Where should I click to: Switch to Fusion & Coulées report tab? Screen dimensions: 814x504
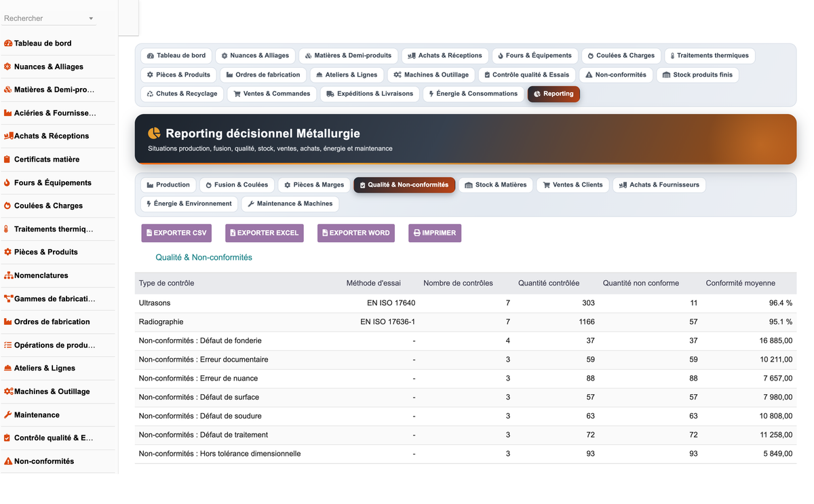pos(237,185)
